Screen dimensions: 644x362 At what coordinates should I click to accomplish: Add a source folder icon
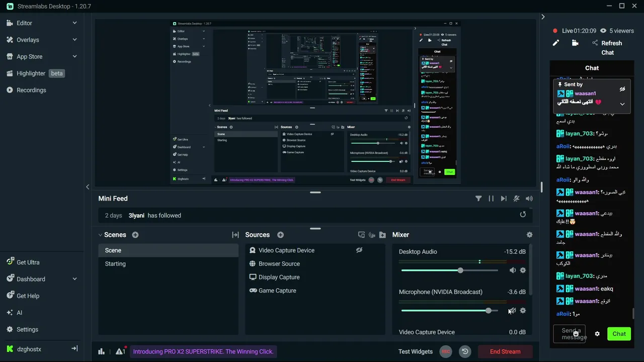tap(382, 235)
